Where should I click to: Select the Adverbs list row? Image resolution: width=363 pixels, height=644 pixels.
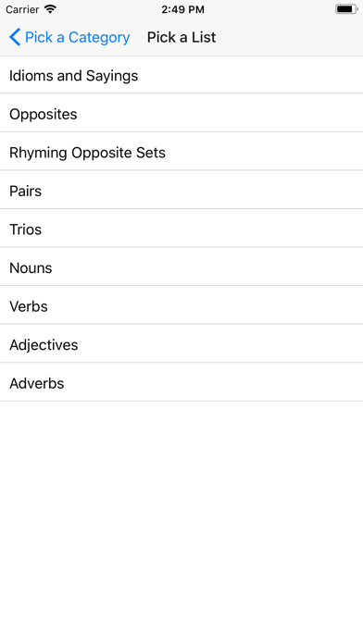tap(181, 383)
